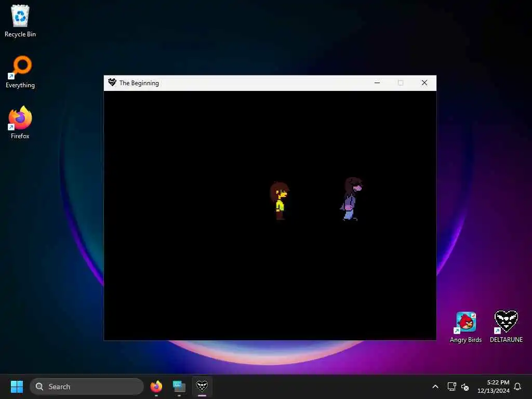The image size is (532, 399).
Task: Click the purple Susie character sprite
Action: coord(351,199)
